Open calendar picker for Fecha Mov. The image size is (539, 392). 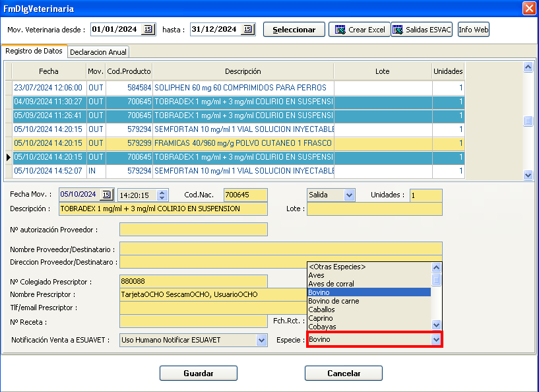106,195
